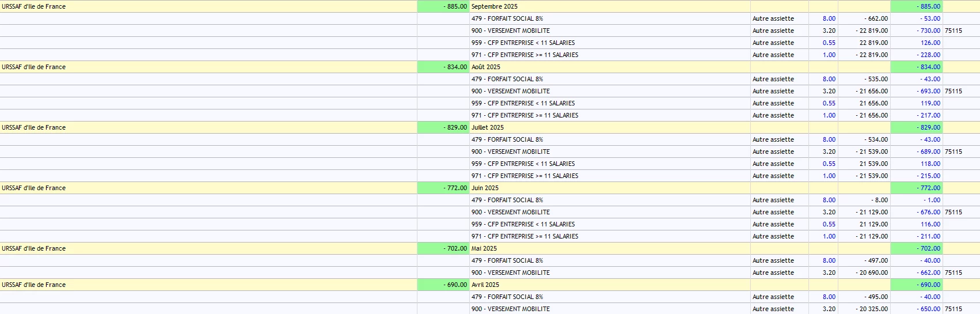The image size is (980, 314).
Task: Click URSSAF d'Ile de France in Juillet row
Action: pyautogui.click(x=208, y=127)
